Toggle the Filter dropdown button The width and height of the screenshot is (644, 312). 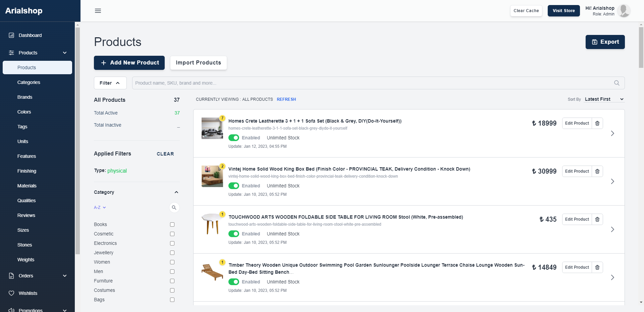[110, 83]
